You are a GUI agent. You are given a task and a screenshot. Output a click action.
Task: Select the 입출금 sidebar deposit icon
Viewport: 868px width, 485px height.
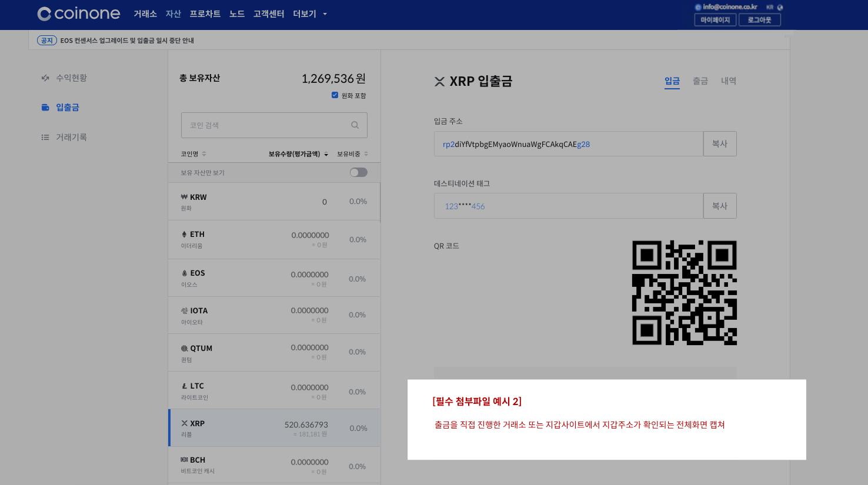[45, 107]
